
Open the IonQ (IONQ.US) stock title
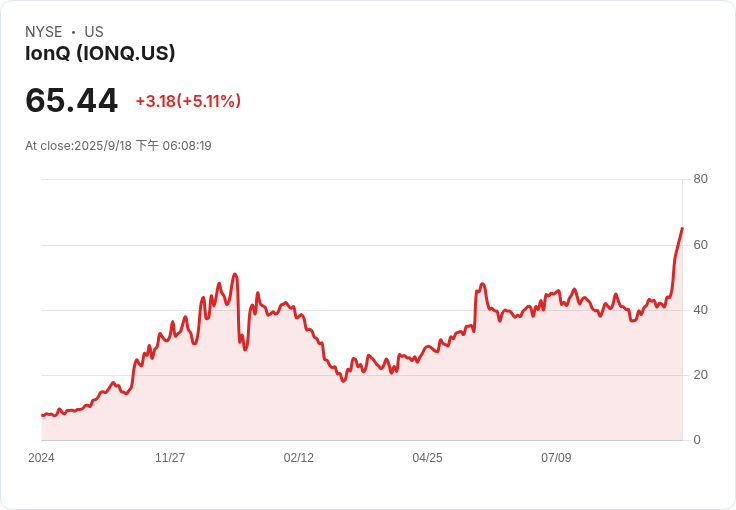(x=100, y=53)
